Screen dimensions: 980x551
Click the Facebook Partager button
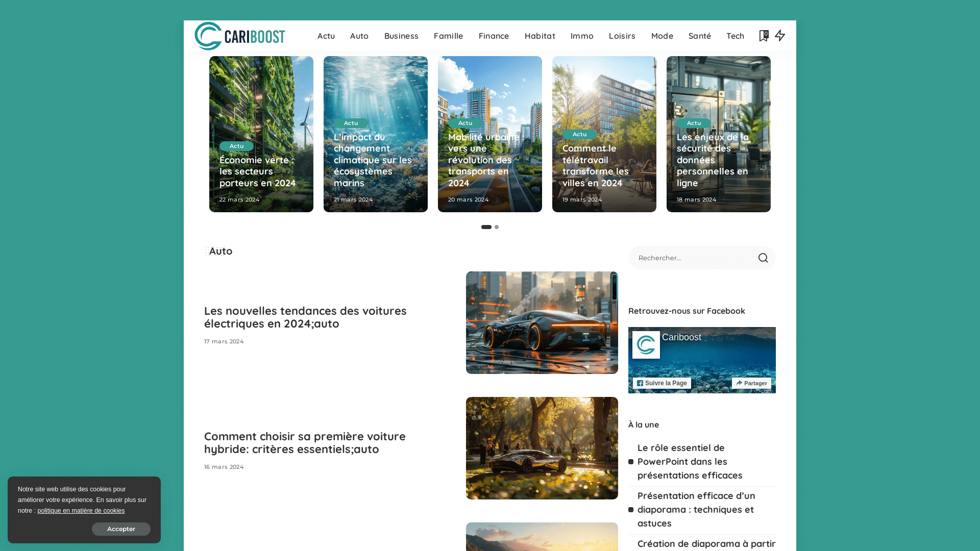pyautogui.click(x=751, y=383)
